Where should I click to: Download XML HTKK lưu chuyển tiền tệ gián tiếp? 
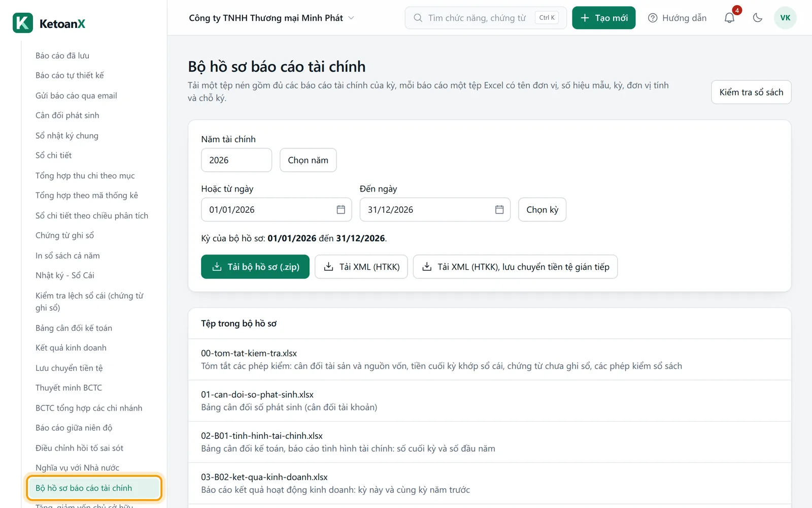tap(516, 267)
